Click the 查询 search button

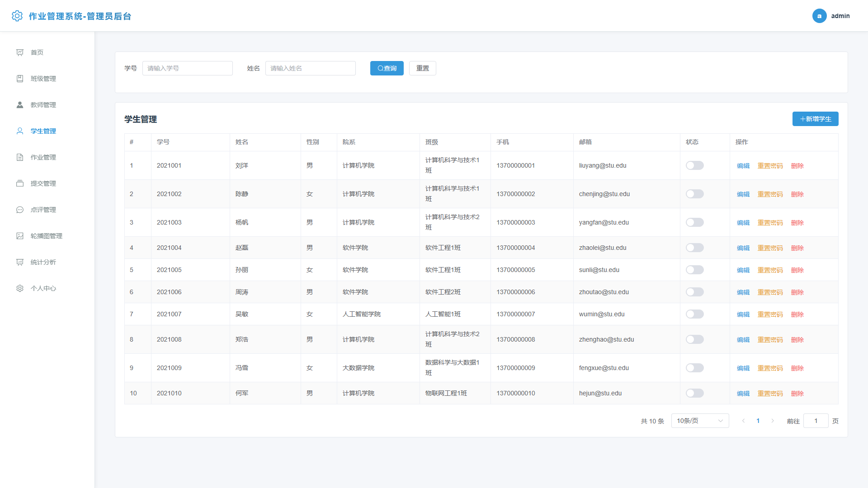click(387, 68)
